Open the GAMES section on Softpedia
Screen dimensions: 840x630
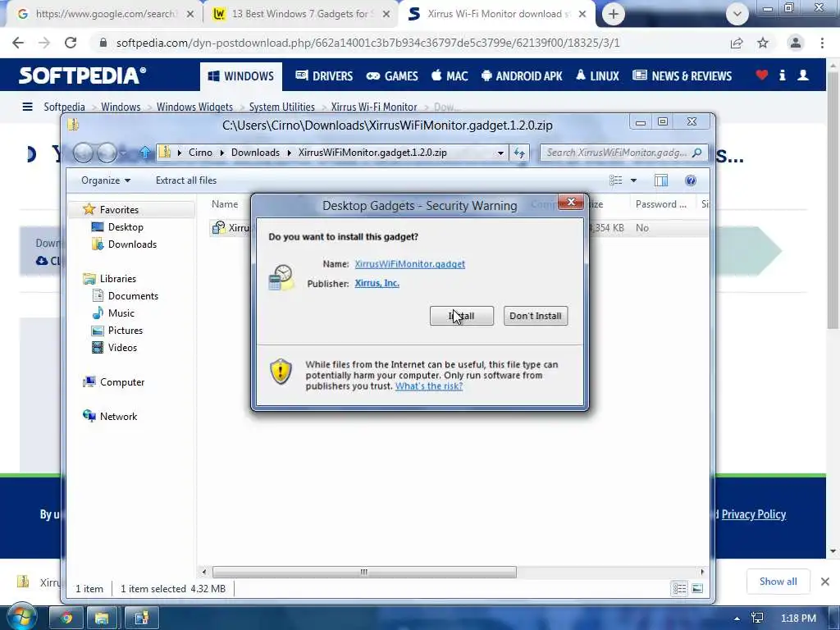click(392, 76)
